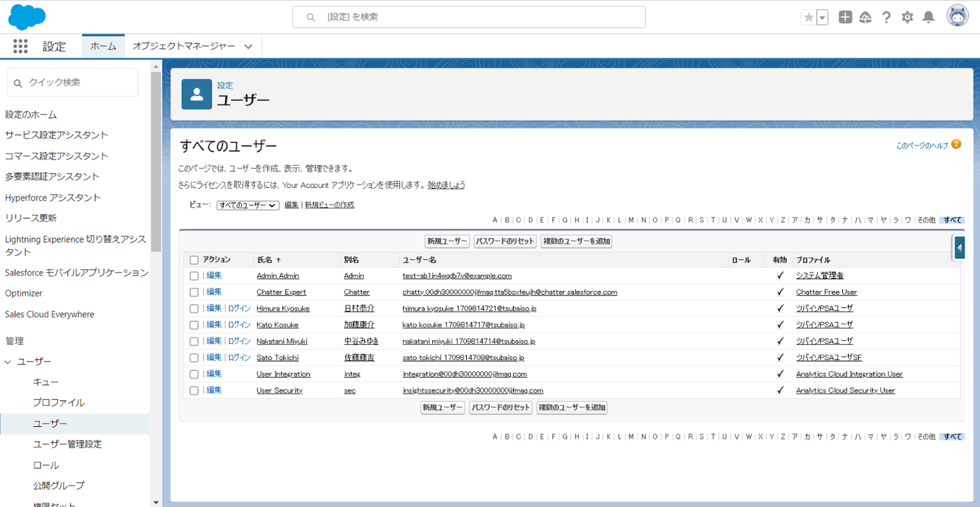Screen dimensions: 980x507
Task: Click the sidebar scroll up arrow
Action: point(156,66)
